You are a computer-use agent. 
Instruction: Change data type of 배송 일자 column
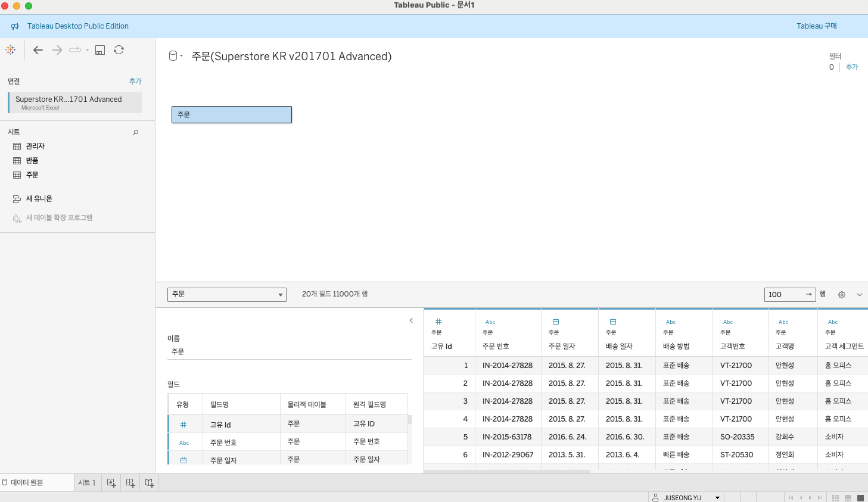pos(613,322)
